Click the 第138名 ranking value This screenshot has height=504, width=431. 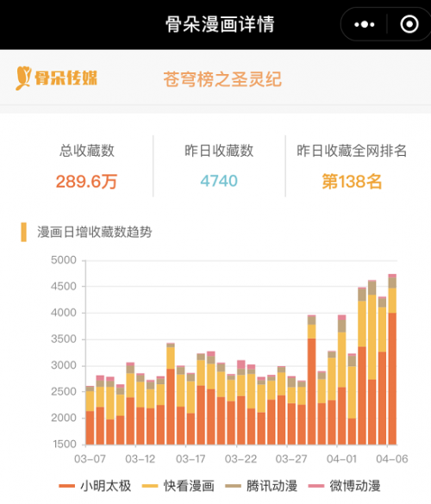[352, 182]
